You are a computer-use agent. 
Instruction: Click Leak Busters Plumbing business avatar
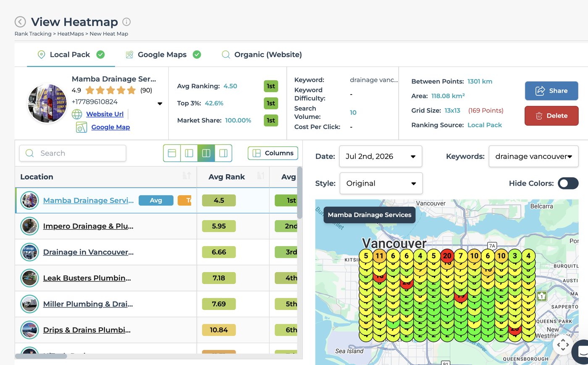[x=30, y=278]
